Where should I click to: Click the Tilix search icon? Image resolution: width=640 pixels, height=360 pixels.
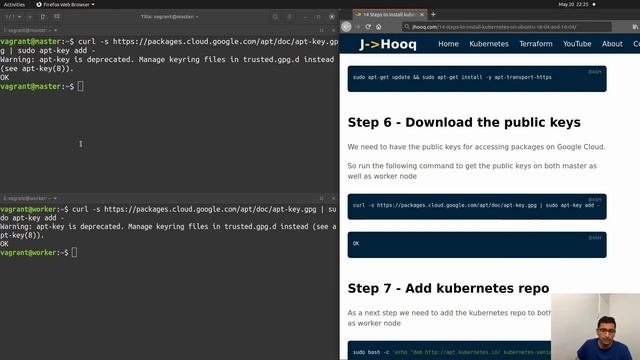(x=275, y=17)
